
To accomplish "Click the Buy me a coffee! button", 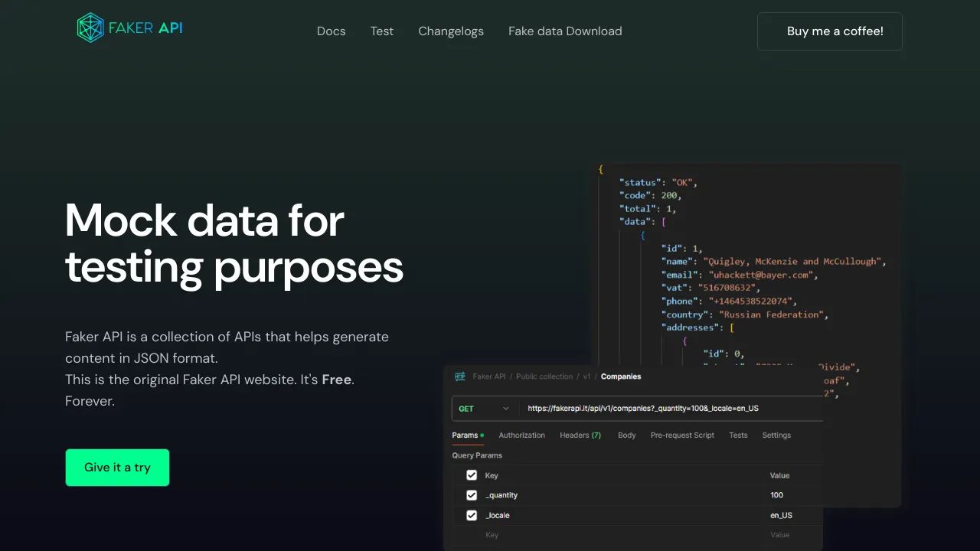I will click(830, 31).
